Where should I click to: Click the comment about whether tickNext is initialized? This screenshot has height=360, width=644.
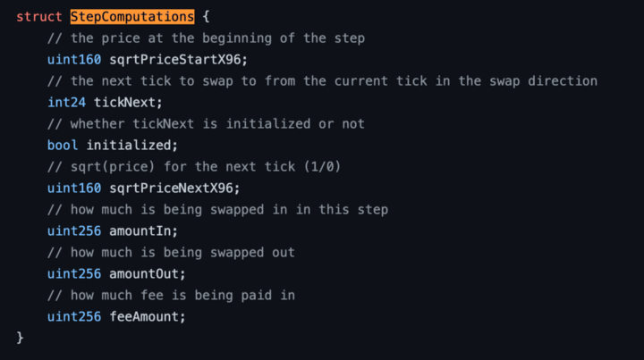coord(206,124)
